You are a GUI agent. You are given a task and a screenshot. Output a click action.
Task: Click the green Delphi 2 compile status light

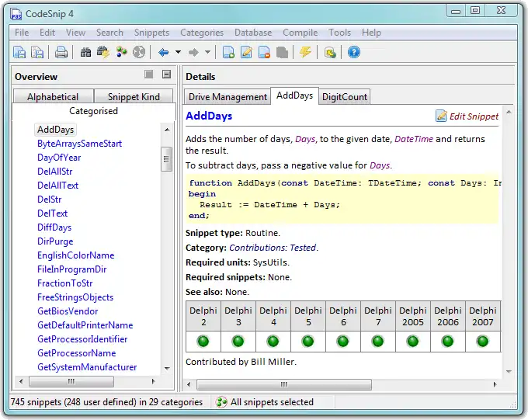click(203, 341)
